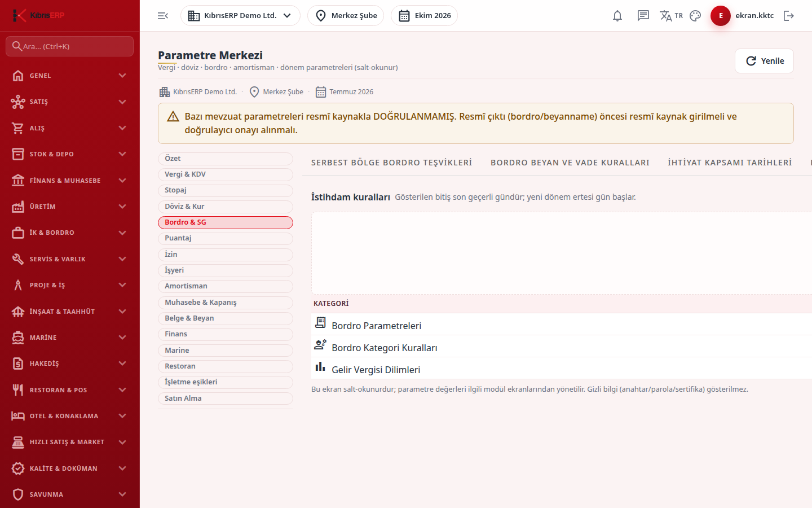The height and width of the screenshot is (508, 812).
Task: Change language via TR translate icon
Action: (671, 16)
